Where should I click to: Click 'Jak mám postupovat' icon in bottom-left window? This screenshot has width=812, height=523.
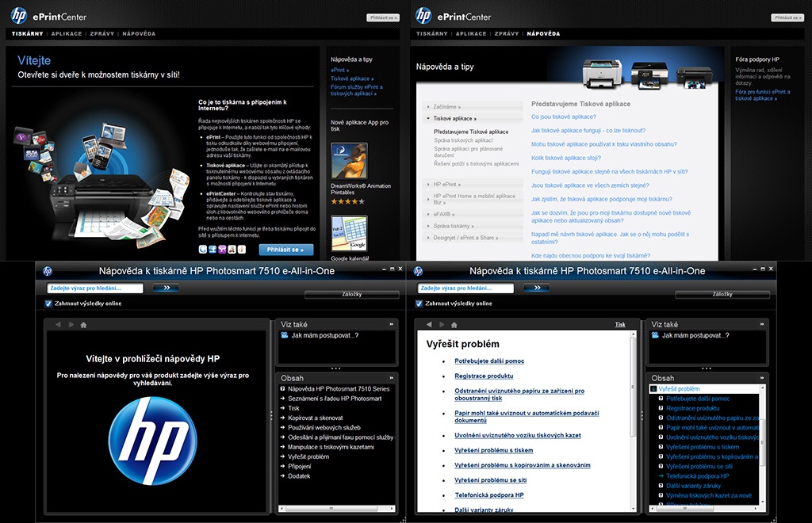(x=285, y=335)
